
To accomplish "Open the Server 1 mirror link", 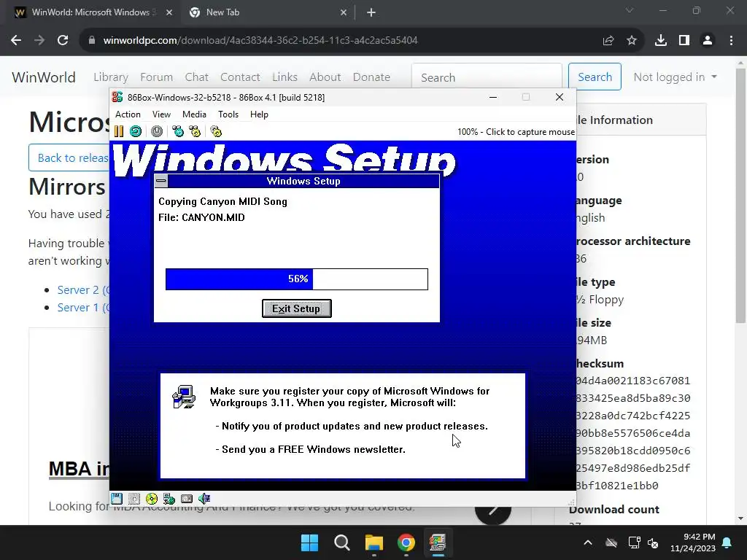I will pos(83,308).
